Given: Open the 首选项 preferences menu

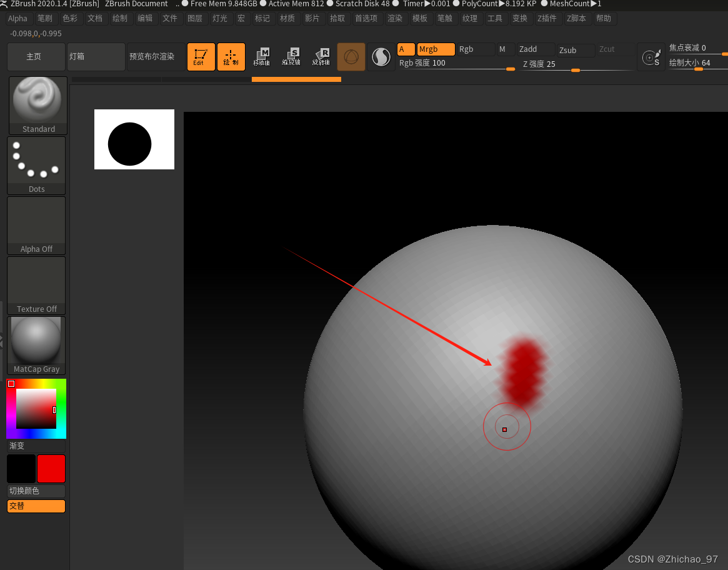Looking at the screenshot, I should tap(366, 19).
